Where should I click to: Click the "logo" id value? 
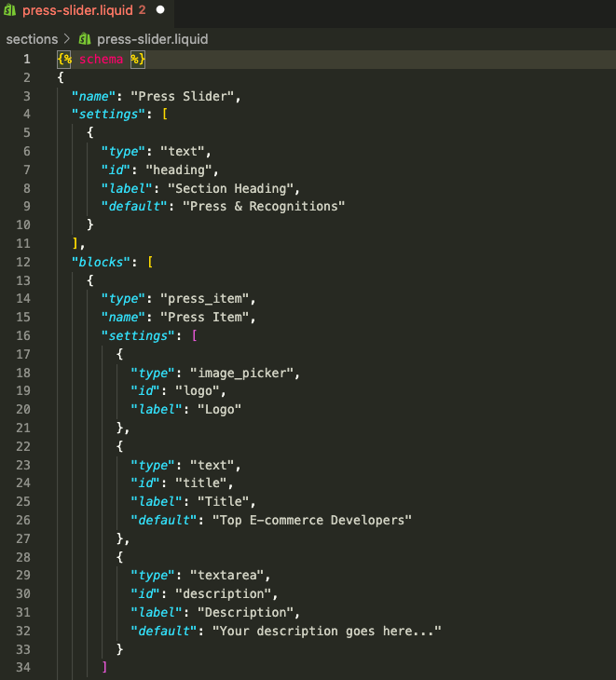pyautogui.click(x=198, y=390)
